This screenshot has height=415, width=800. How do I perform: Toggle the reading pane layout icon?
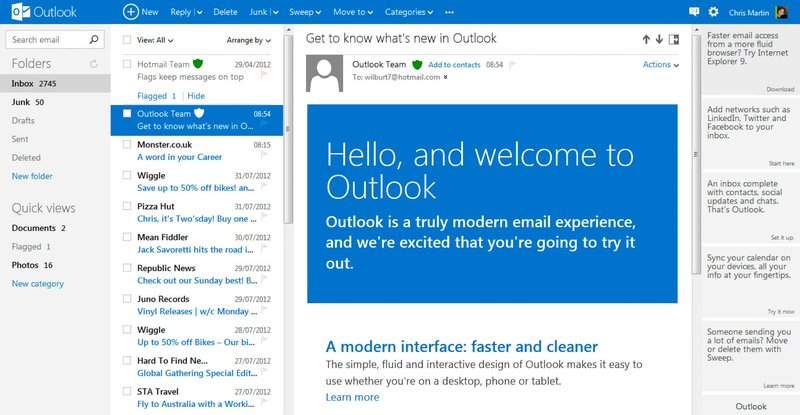coord(673,39)
